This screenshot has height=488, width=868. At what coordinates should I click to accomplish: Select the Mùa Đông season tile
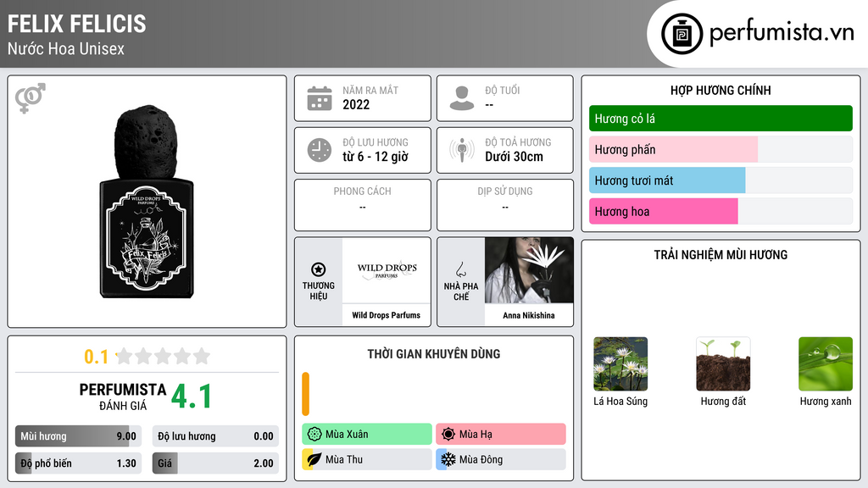[501, 459]
